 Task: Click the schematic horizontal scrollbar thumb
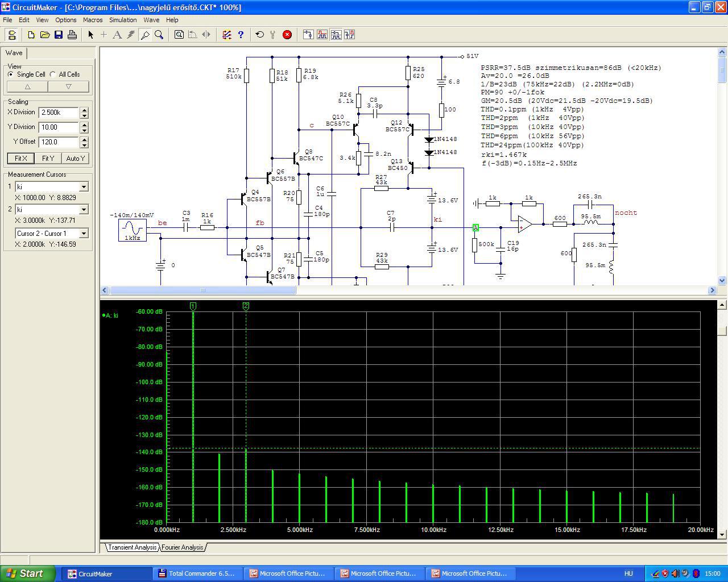click(x=202, y=290)
